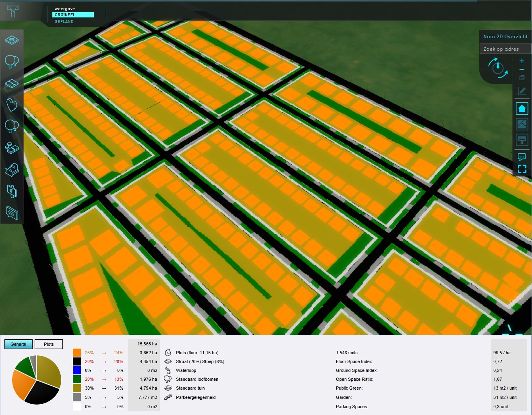532x415 pixels.
Task: Click Naar 2D Overzicht button
Action: point(505,37)
